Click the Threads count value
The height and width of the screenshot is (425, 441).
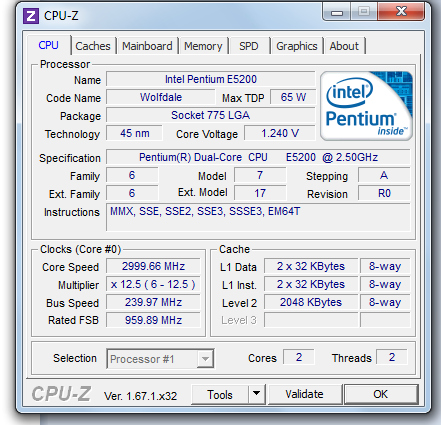click(x=392, y=357)
